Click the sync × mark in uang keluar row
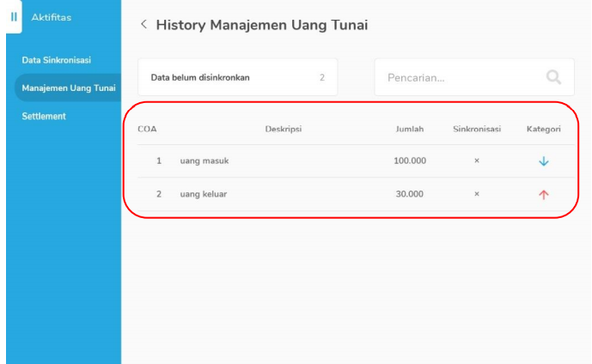This screenshot has height=364, width=592. (477, 194)
